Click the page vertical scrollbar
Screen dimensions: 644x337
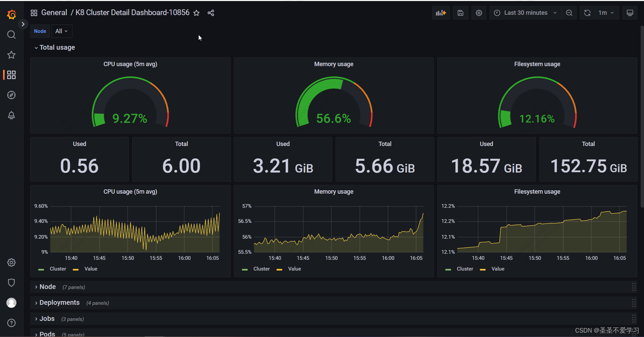coord(642,117)
